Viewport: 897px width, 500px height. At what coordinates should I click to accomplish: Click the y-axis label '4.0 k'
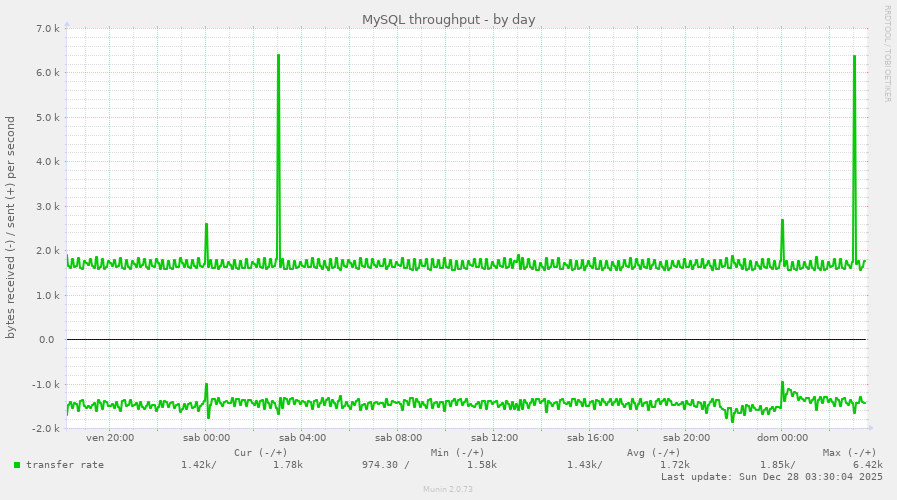click(x=48, y=161)
